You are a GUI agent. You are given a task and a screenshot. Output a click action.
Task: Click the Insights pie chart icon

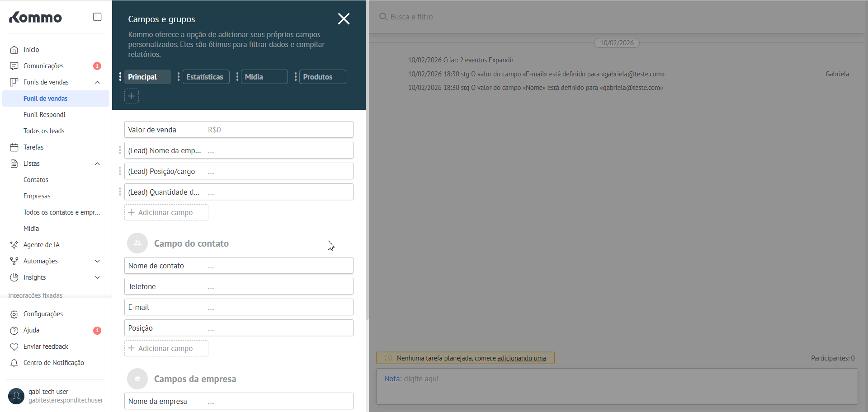(14, 277)
